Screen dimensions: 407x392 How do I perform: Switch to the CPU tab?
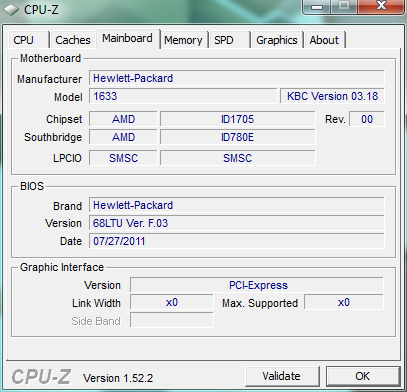[28, 40]
